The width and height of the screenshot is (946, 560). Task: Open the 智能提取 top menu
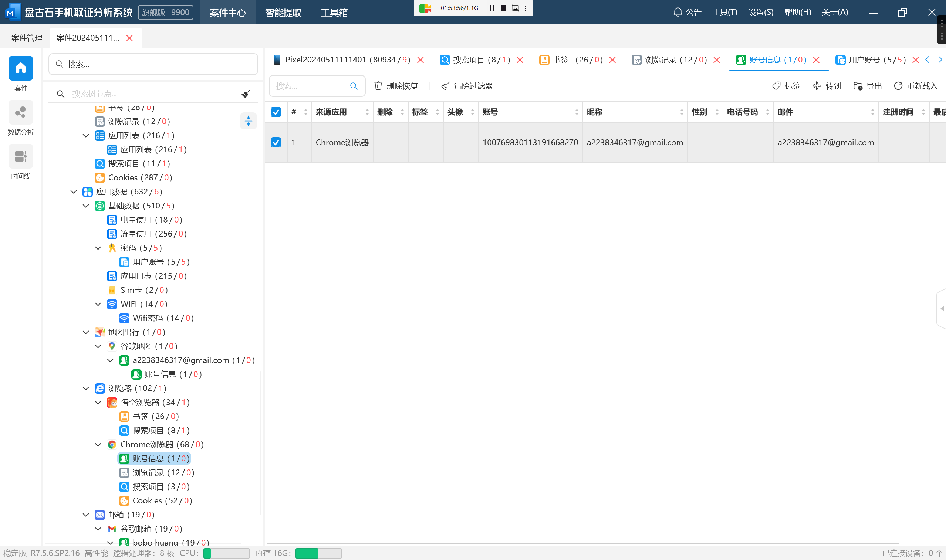[283, 13]
